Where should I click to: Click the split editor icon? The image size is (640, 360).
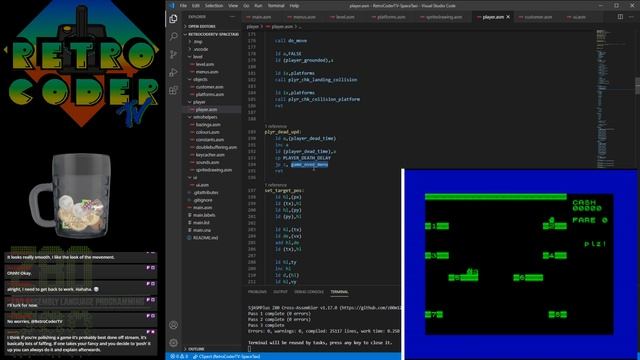(x=620, y=17)
